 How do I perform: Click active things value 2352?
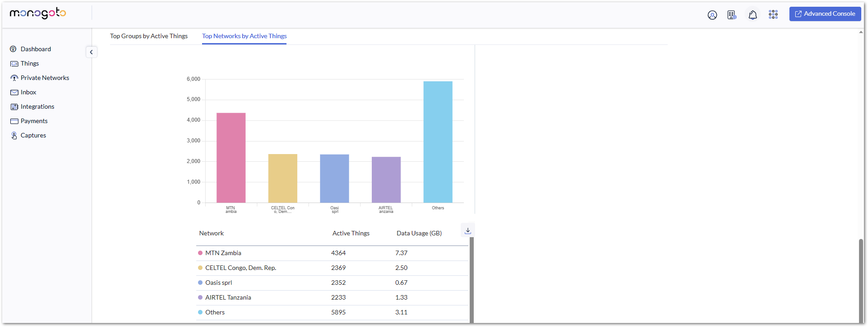[x=339, y=283]
